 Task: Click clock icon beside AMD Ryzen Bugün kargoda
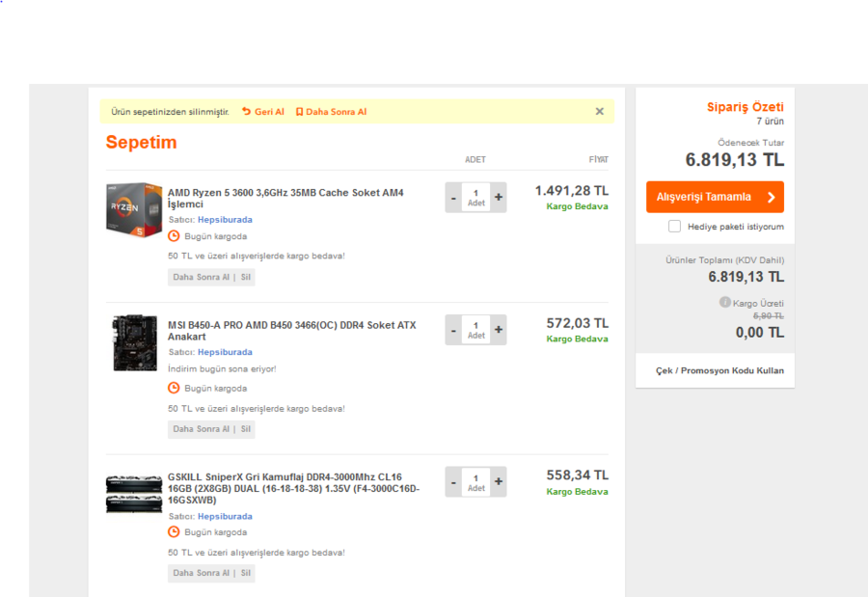pos(174,236)
